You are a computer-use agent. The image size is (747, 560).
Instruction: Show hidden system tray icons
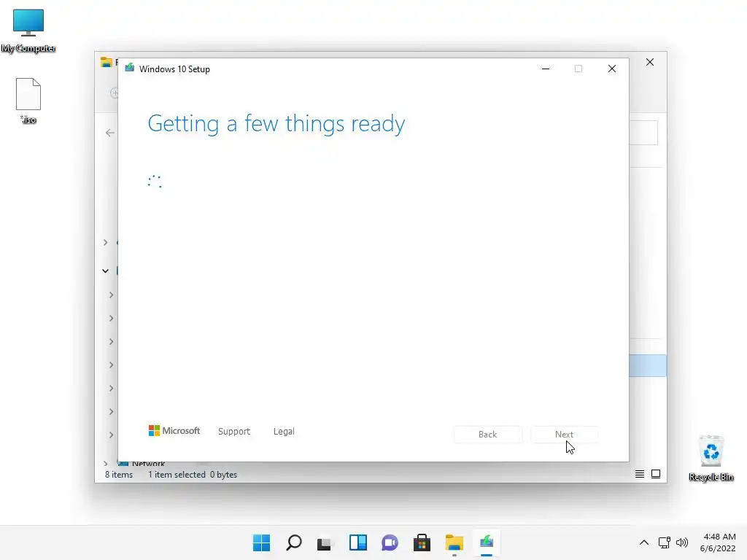643,542
